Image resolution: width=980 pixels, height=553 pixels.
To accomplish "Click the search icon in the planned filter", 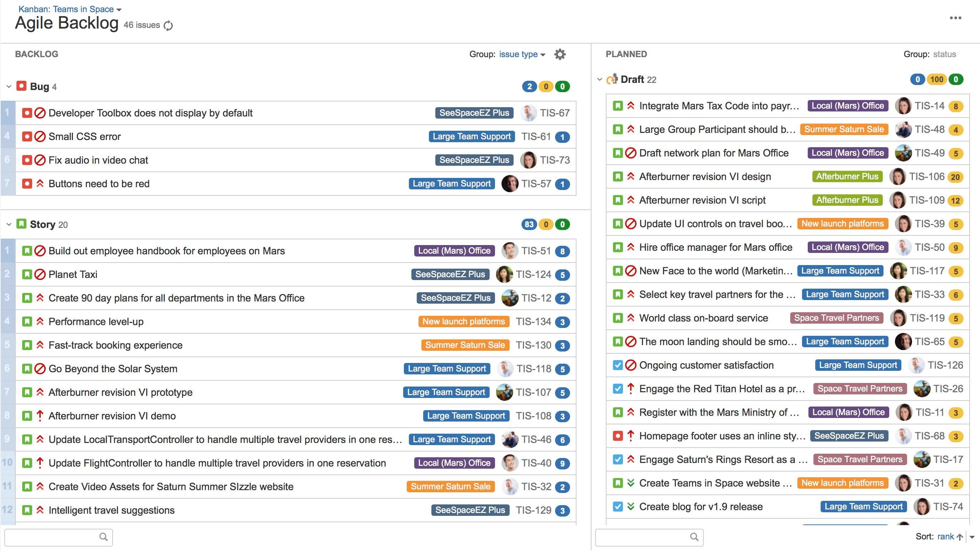I will point(694,537).
